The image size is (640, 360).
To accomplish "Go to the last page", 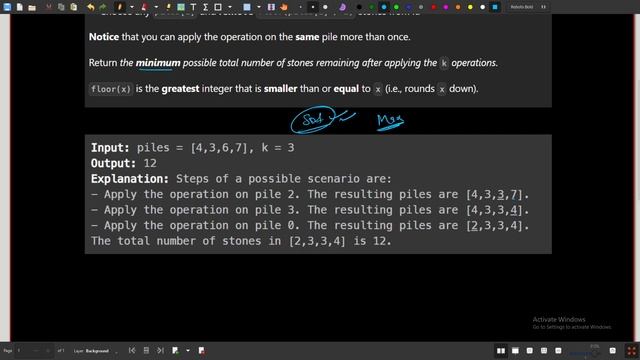I will 160,351.
